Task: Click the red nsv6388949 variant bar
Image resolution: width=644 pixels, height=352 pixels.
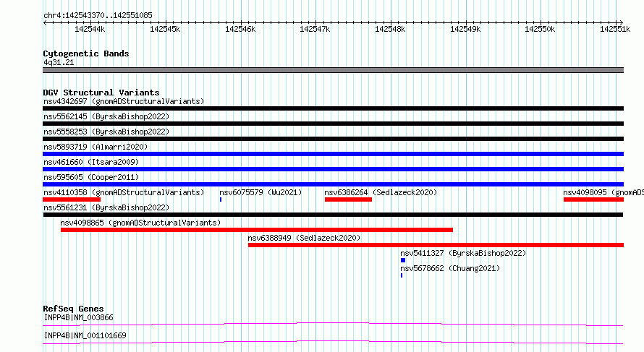Action: coord(436,245)
